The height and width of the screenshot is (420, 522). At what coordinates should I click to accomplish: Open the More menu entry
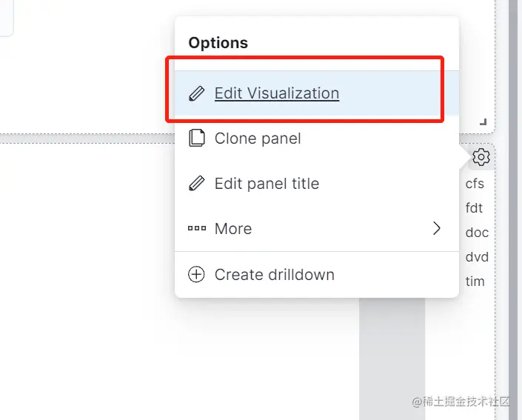tap(233, 229)
